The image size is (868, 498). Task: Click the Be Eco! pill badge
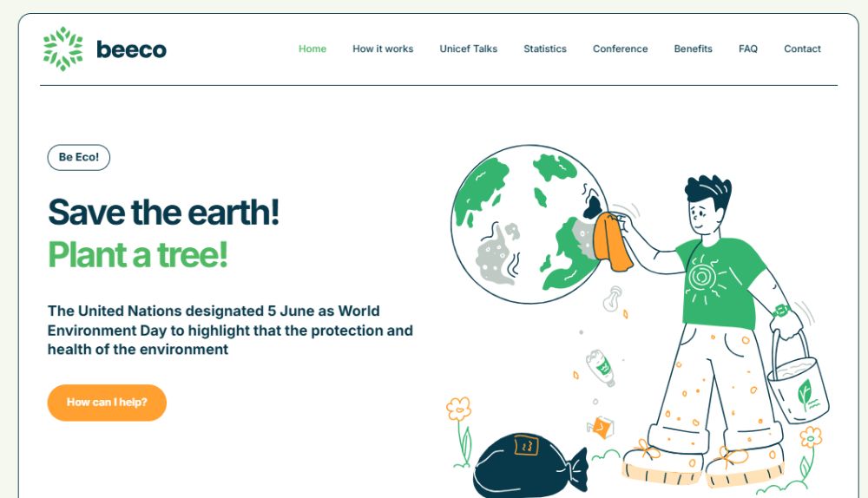pyautogui.click(x=78, y=157)
